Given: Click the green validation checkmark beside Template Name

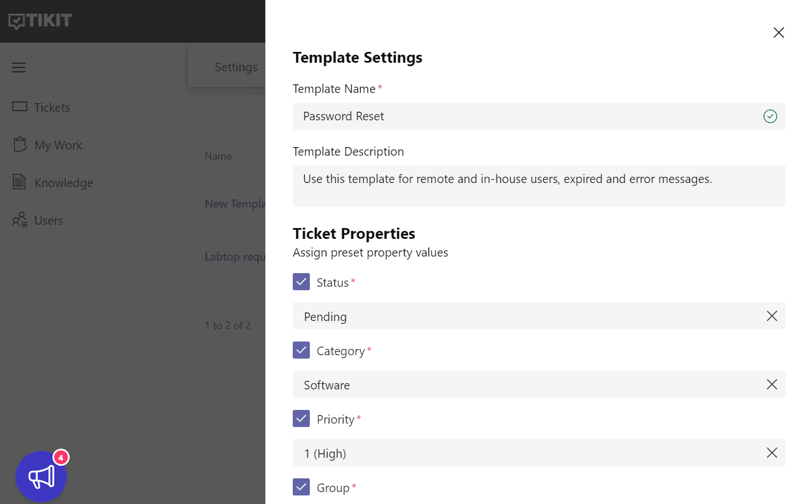Looking at the screenshot, I should click(x=770, y=116).
